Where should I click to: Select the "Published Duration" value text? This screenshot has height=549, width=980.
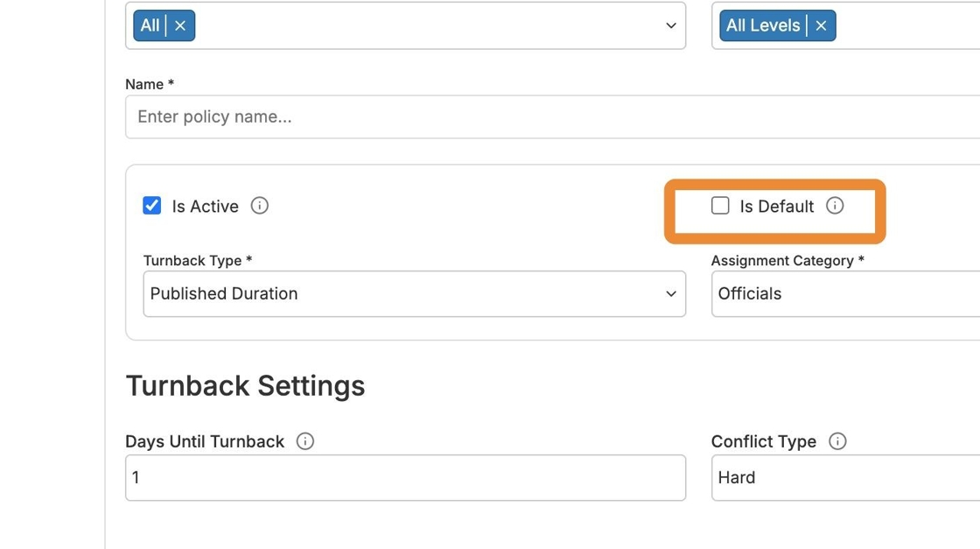point(224,293)
